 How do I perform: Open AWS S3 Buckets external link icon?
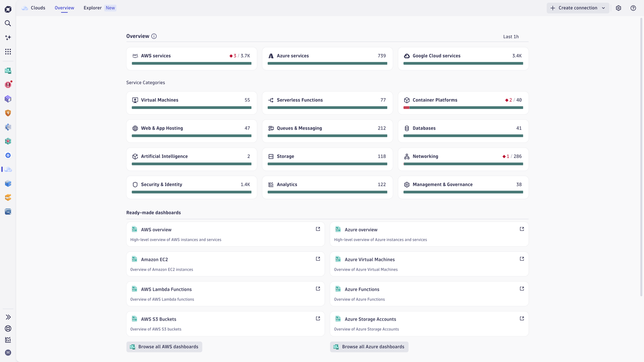coord(318,318)
